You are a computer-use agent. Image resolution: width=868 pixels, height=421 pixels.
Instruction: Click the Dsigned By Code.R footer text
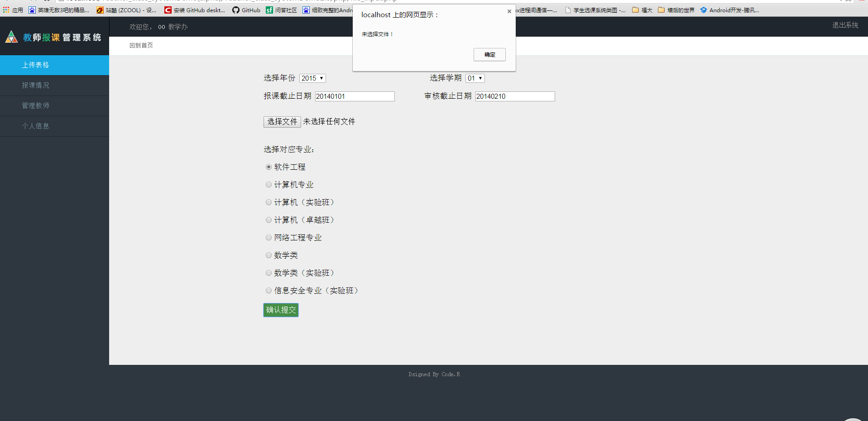point(434,374)
